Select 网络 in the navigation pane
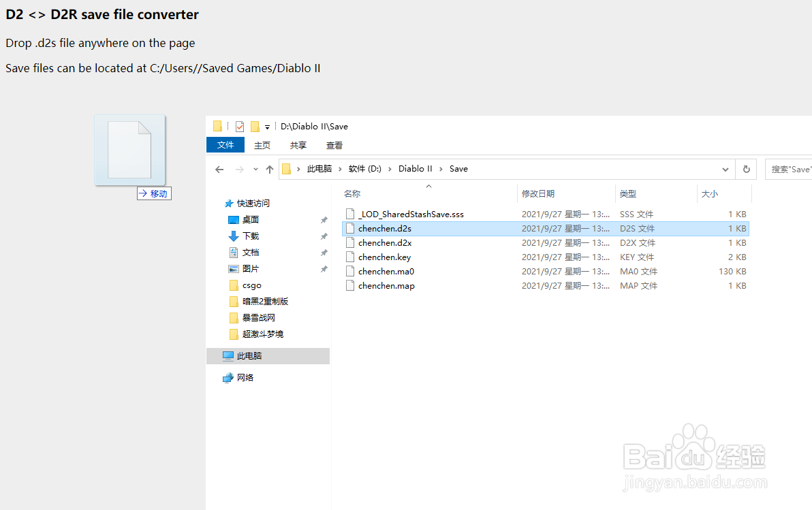Screen dimensions: 812x510 point(245,378)
